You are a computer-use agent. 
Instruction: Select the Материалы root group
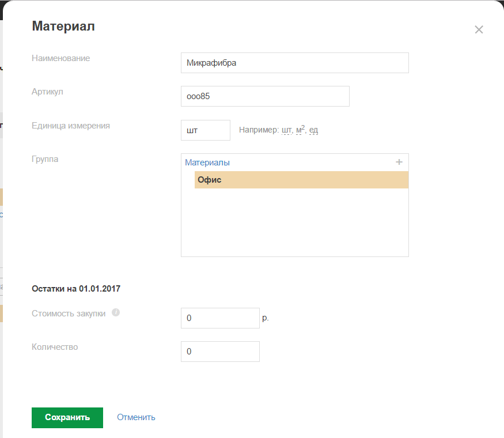pos(207,163)
